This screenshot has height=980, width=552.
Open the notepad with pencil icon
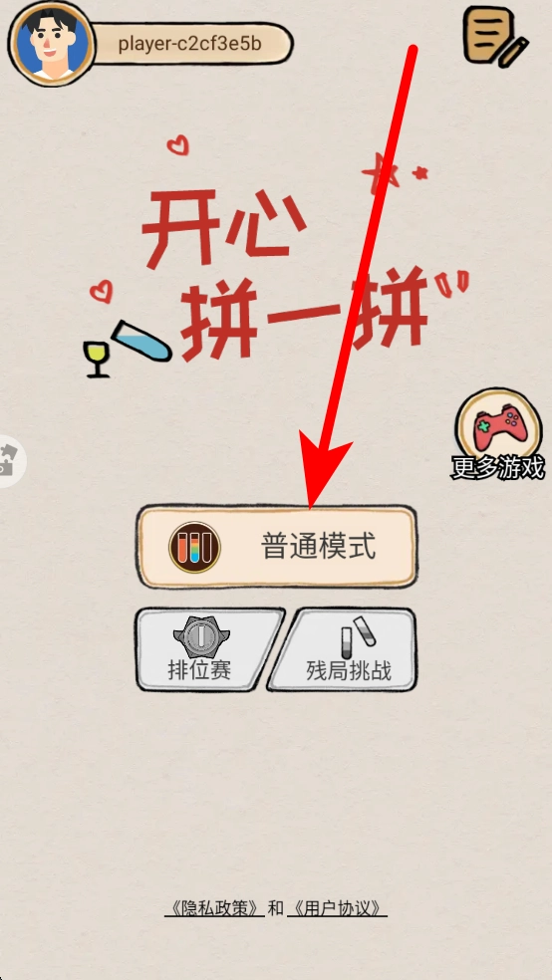pos(495,36)
